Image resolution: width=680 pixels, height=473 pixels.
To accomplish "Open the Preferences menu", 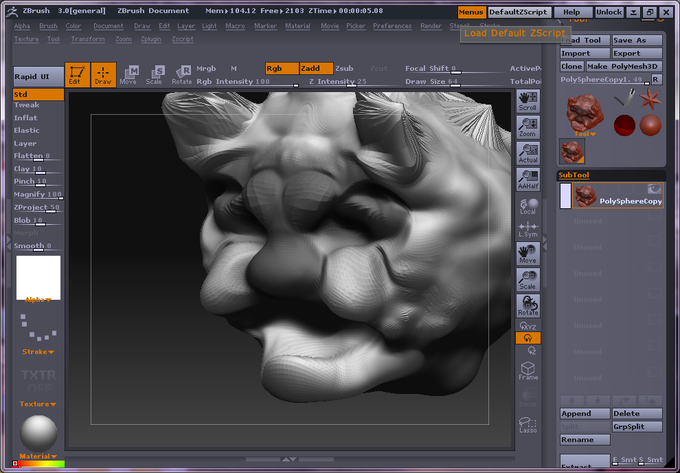I will click(x=392, y=26).
